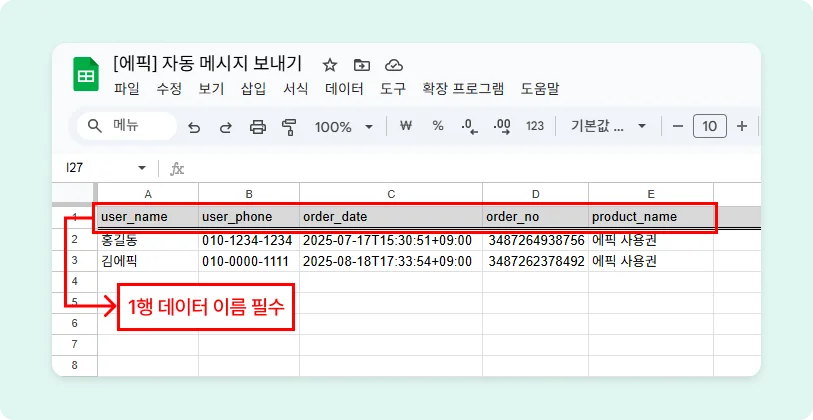Image resolution: width=813 pixels, height=420 pixels.
Task: Star the document with the star icon
Action: [330, 65]
